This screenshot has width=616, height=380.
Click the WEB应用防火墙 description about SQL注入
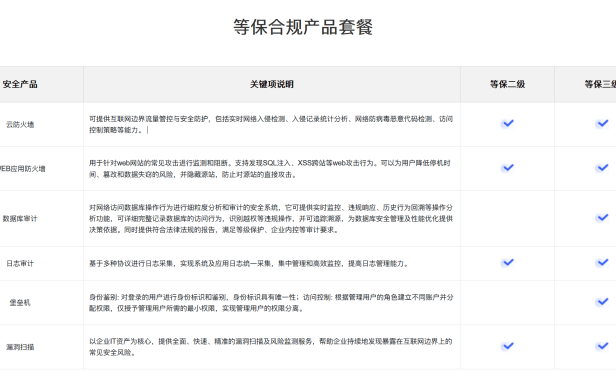click(270, 169)
